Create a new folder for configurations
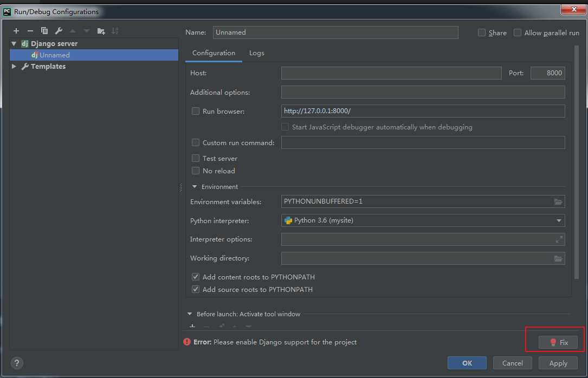Viewport: 588px width, 378px height. (x=101, y=31)
